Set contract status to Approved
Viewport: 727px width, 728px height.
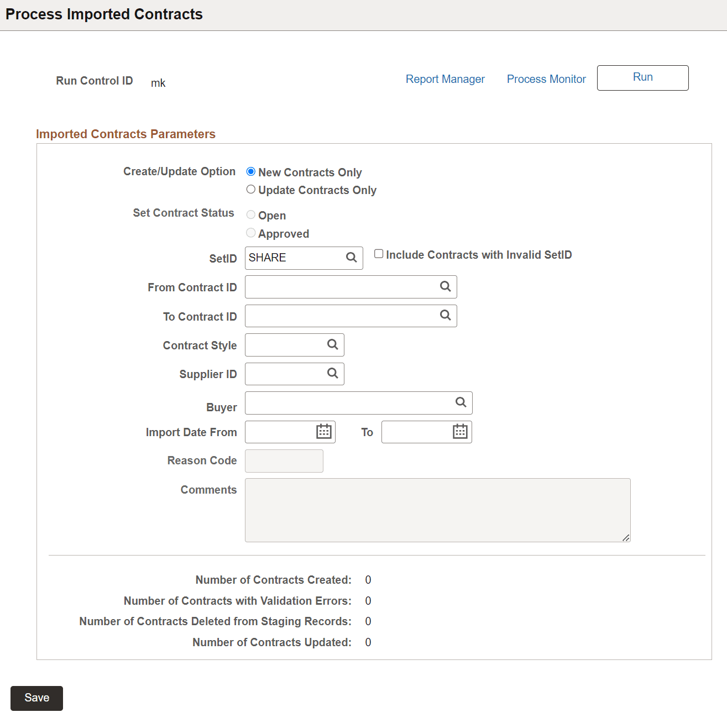click(251, 233)
